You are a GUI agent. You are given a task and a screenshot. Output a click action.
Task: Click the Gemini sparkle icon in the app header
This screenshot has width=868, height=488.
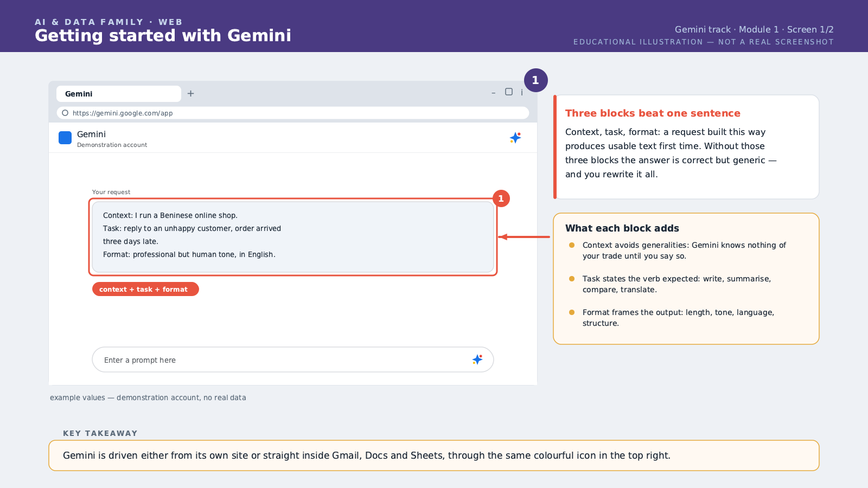point(515,138)
